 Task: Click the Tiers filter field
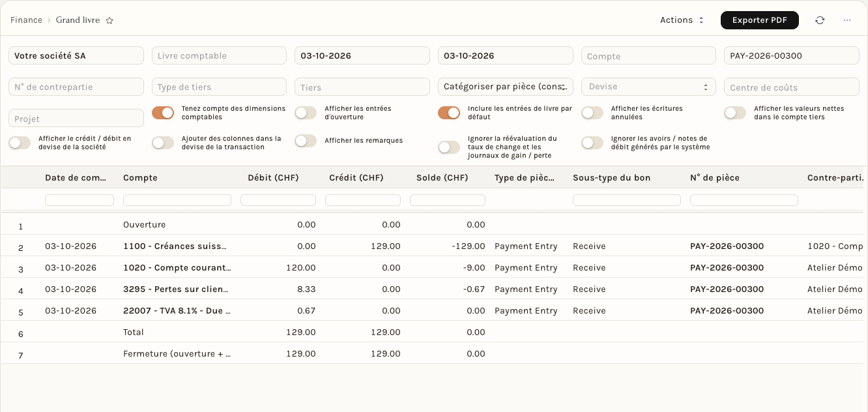coord(362,87)
